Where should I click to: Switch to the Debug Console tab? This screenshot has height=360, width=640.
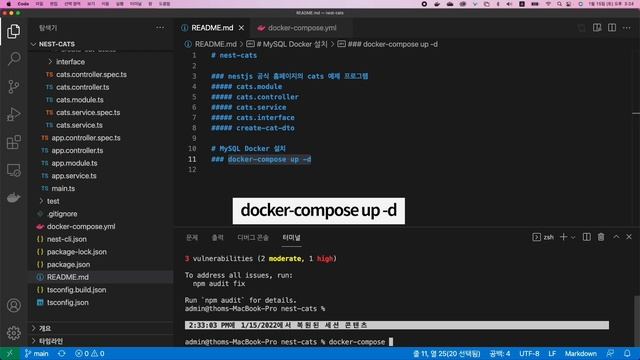tap(253, 238)
